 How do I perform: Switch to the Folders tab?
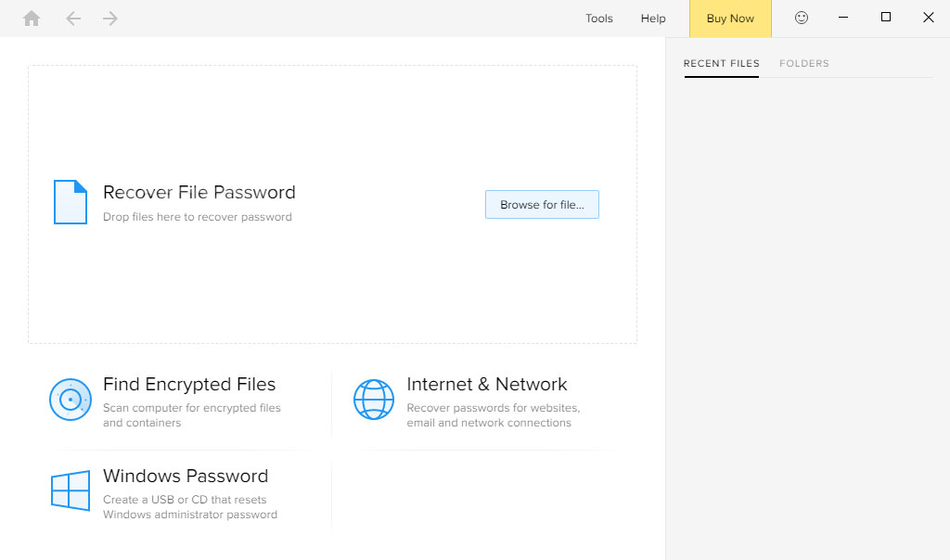pyautogui.click(x=803, y=64)
